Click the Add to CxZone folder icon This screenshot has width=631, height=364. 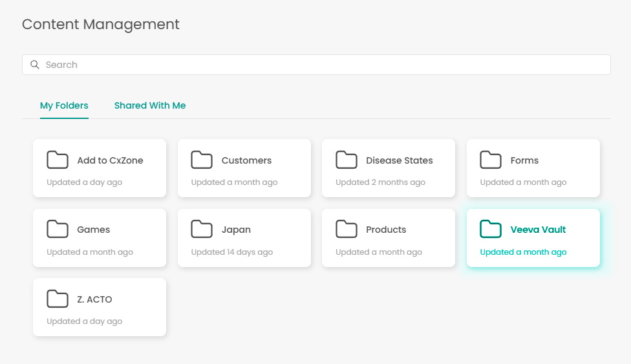[x=58, y=160]
